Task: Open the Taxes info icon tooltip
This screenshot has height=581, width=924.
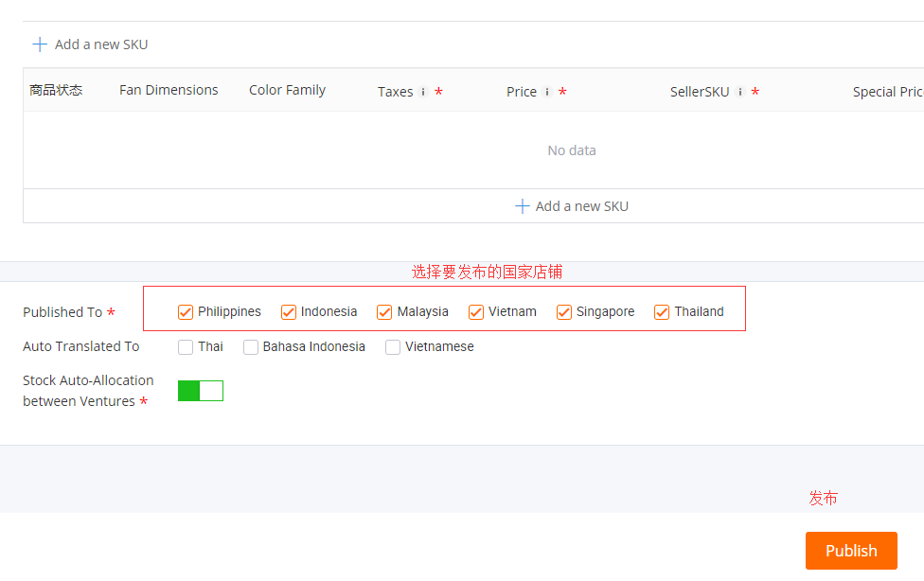Action: coord(423,92)
